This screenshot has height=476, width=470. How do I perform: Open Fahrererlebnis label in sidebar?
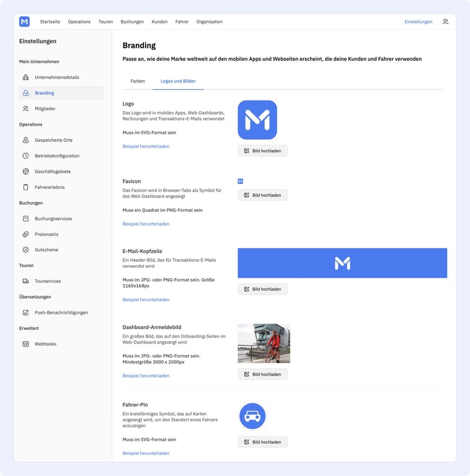click(50, 187)
